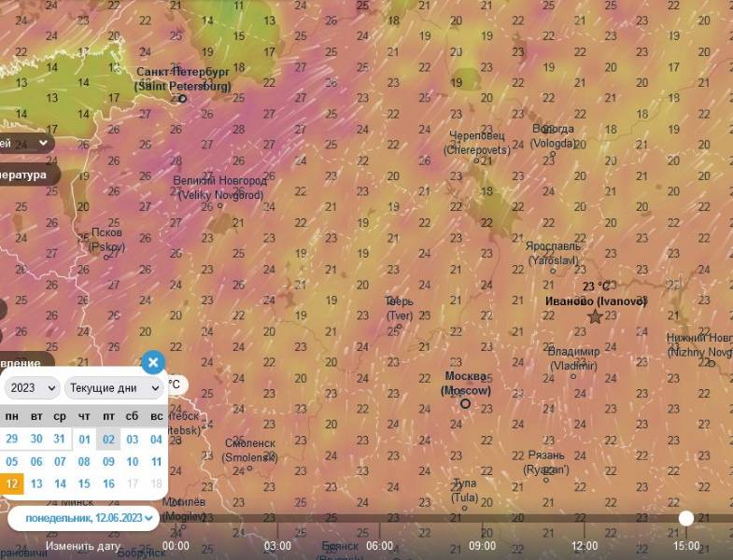Image resolution: width=733 pixels, height=560 pixels.
Task: Click the white timeline slider handle
Action: 686,518
